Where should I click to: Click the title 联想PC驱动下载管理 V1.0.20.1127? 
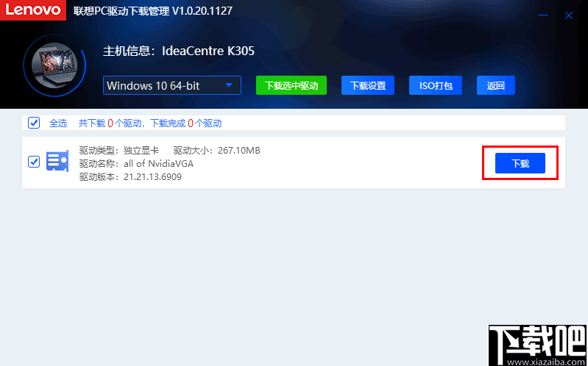pos(153,11)
